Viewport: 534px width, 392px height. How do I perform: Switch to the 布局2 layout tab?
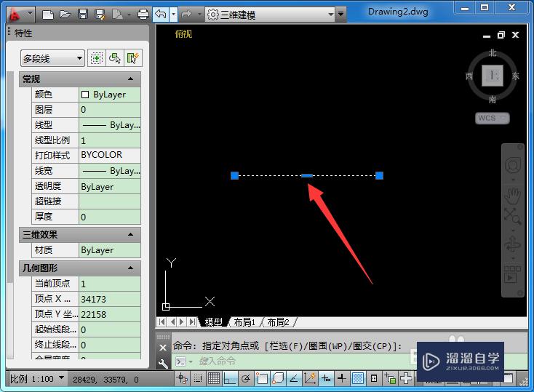click(x=278, y=322)
